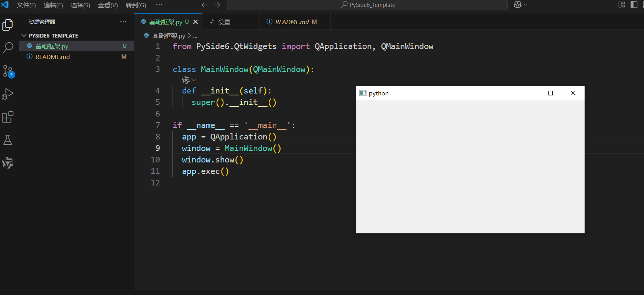Open Run and Debug view

click(8, 94)
